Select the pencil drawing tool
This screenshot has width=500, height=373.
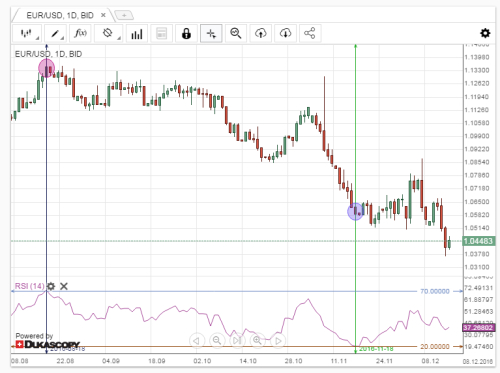tap(55, 33)
